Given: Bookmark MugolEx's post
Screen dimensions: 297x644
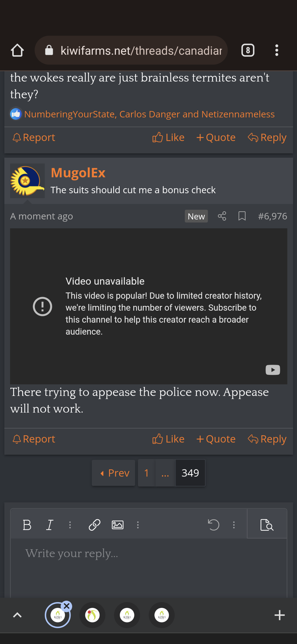Looking at the screenshot, I should click(242, 216).
